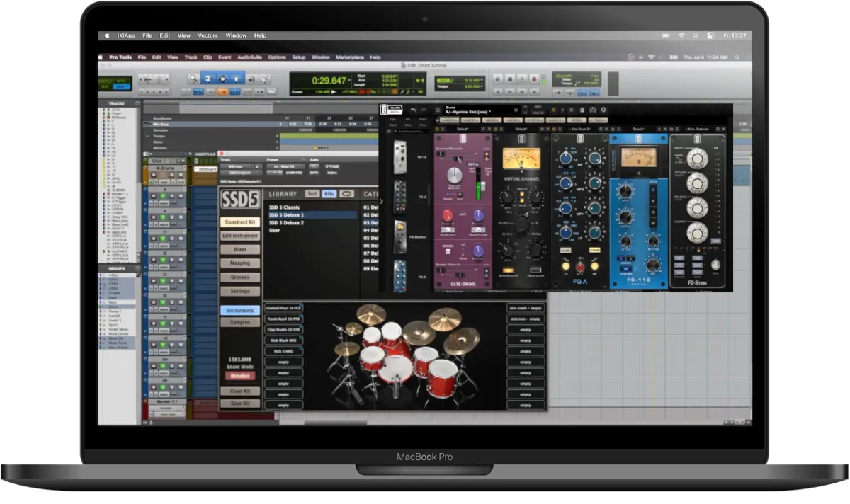
Task: Click the loop icon next to Kits tab
Action: pyautogui.click(x=347, y=193)
